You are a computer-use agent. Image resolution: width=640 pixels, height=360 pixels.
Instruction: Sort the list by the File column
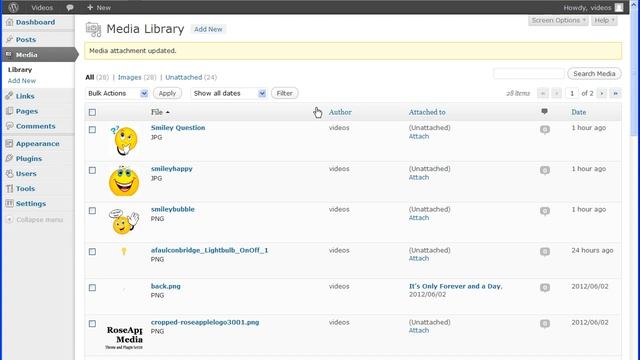coord(160,112)
